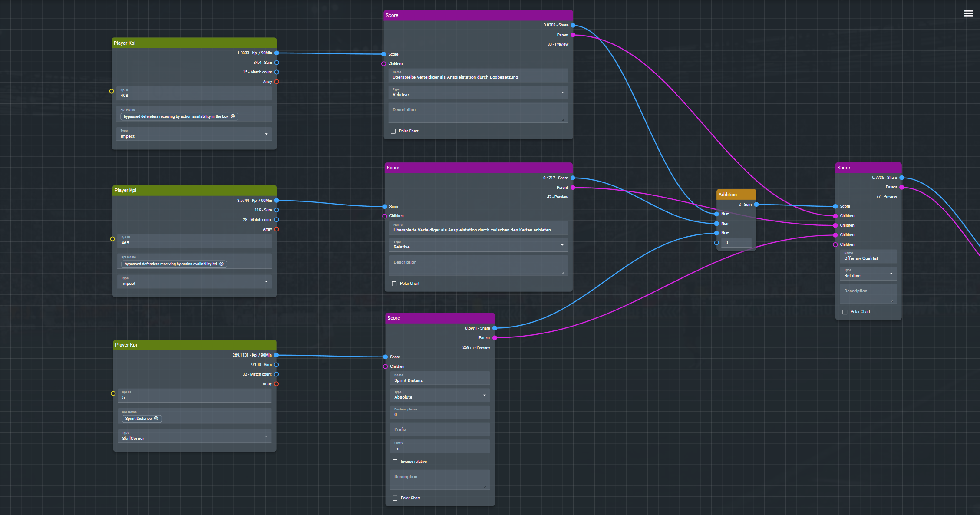Click Children input port of Boxbesetzung Score

[383, 64]
